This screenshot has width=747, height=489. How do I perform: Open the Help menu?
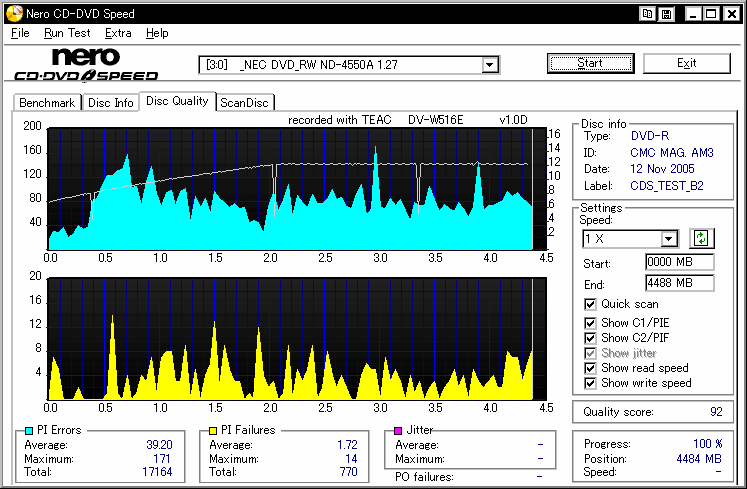click(x=157, y=33)
